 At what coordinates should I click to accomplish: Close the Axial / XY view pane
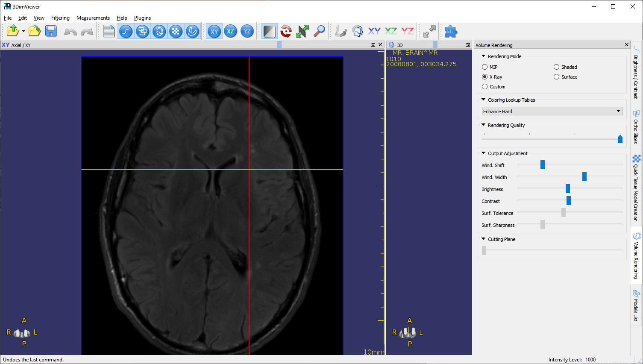[380, 45]
